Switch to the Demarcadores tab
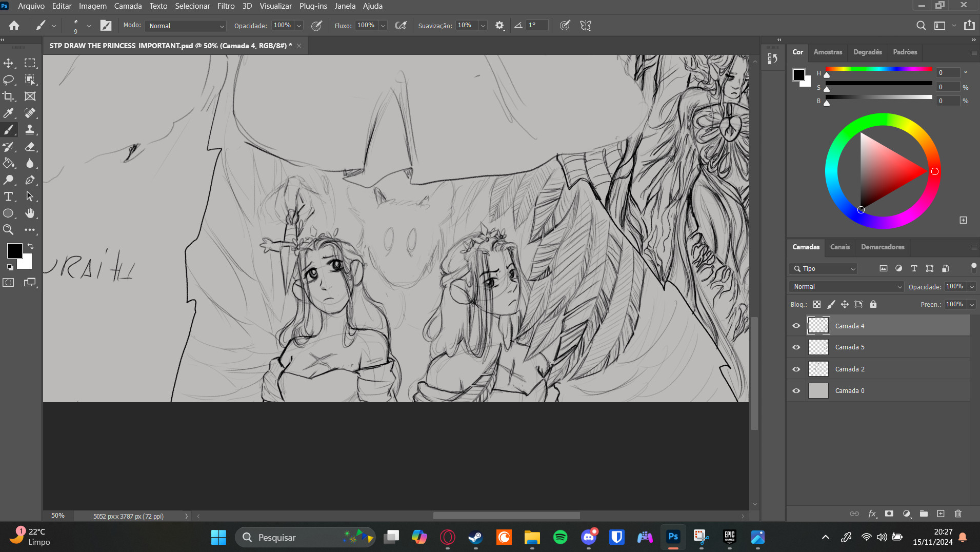The width and height of the screenshot is (980, 552). coord(883,247)
